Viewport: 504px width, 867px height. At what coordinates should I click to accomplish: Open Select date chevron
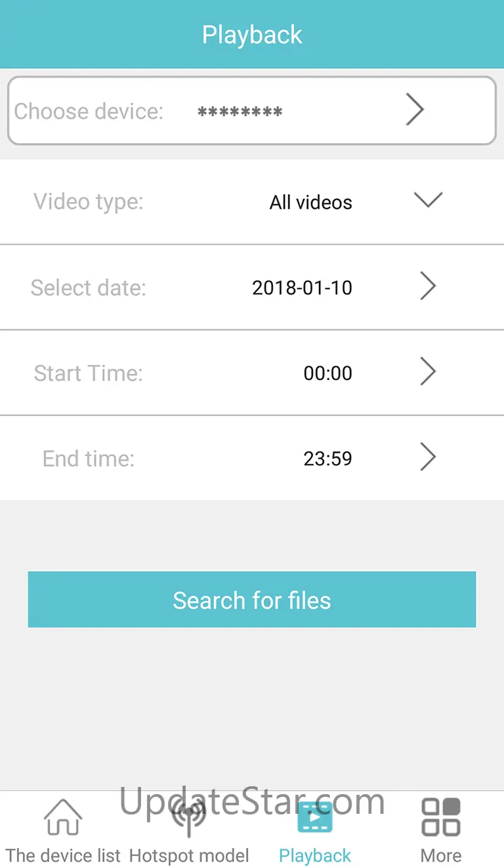428,287
